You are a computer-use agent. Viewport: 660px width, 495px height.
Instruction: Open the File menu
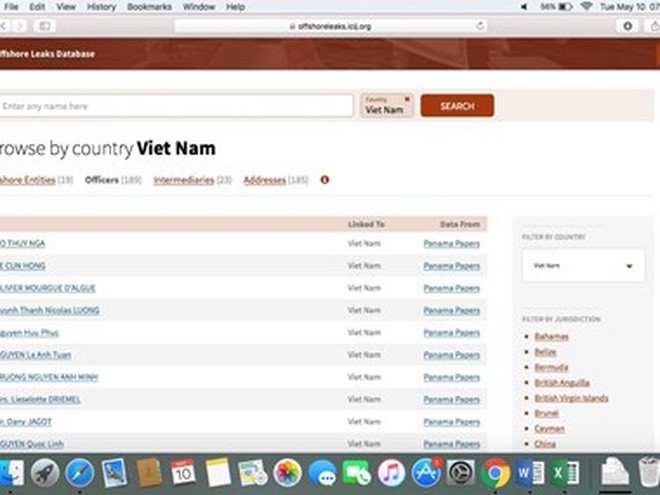pos(11,7)
